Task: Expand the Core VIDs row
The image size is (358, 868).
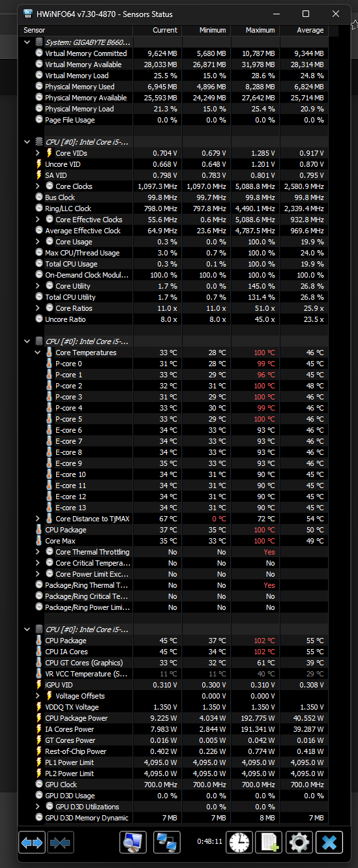Action: 38,153
